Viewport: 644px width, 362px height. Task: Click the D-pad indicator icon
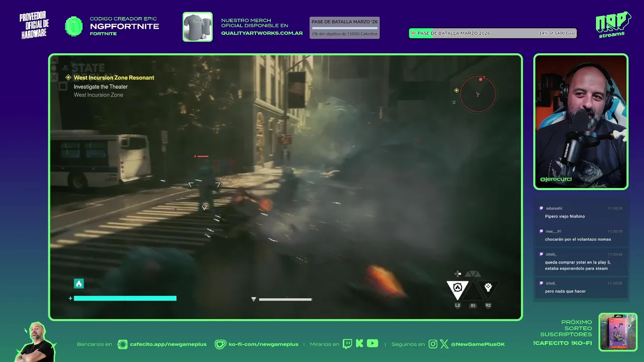tap(458, 274)
